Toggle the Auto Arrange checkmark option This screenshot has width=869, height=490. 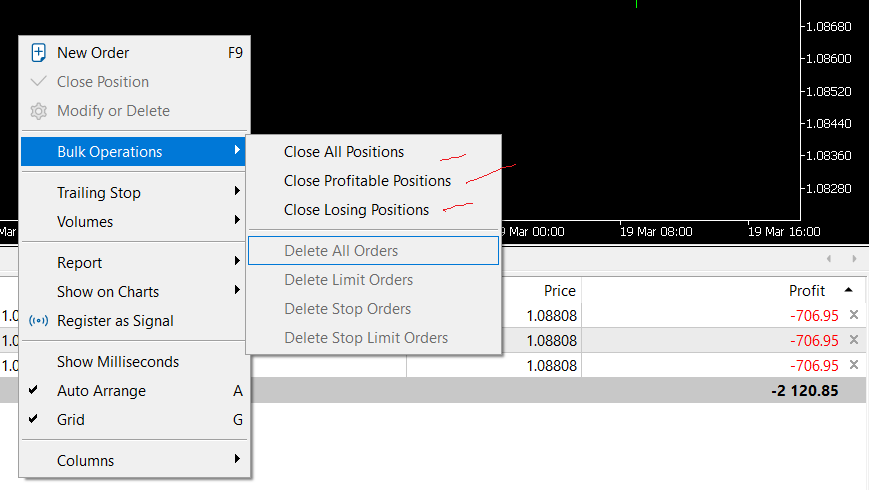(x=101, y=391)
